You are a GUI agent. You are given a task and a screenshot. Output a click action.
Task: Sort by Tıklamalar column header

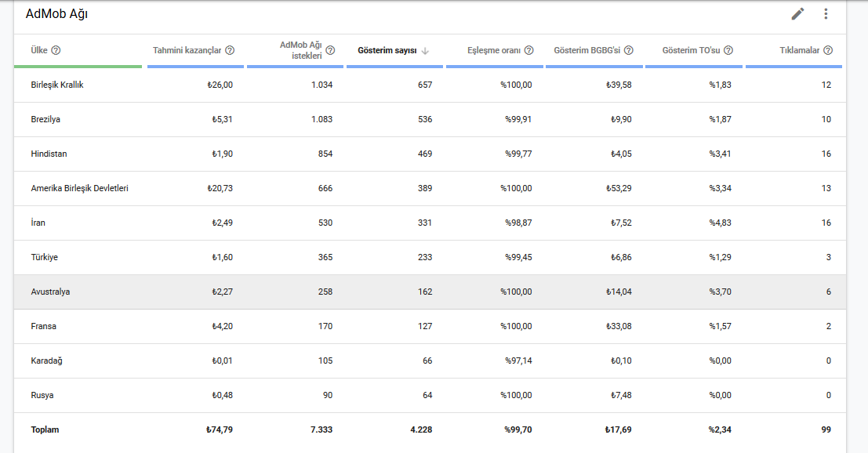[x=799, y=50]
